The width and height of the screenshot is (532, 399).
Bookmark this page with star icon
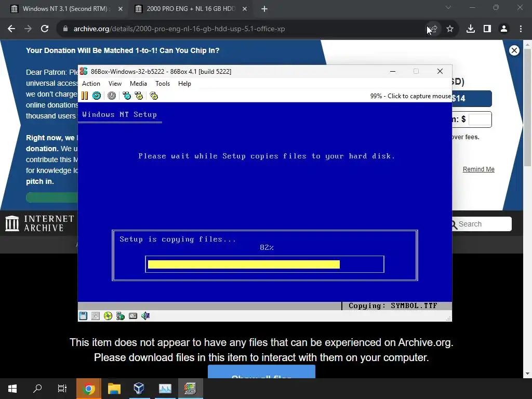(450, 29)
